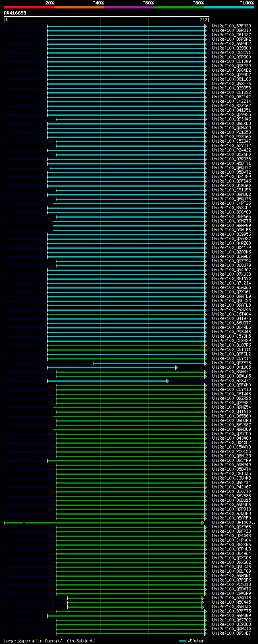The height and width of the screenshot is (644, 258).
Task: Select the AV416653 query sequence title
Action: coord(15,13)
